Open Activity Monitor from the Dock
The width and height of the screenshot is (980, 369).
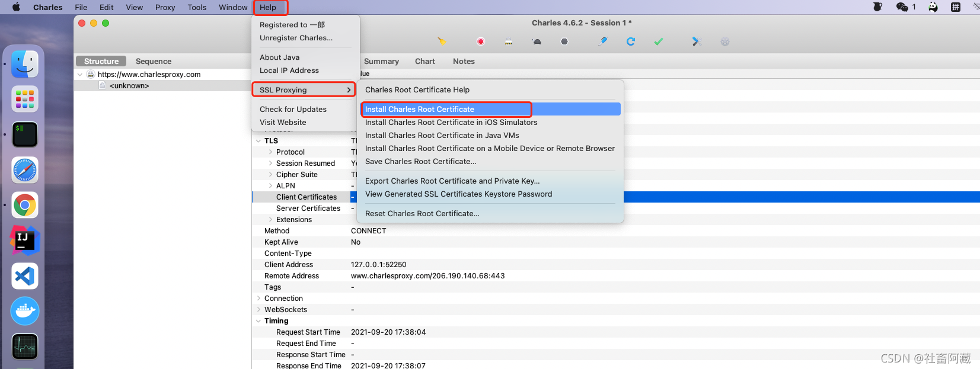pos(25,346)
